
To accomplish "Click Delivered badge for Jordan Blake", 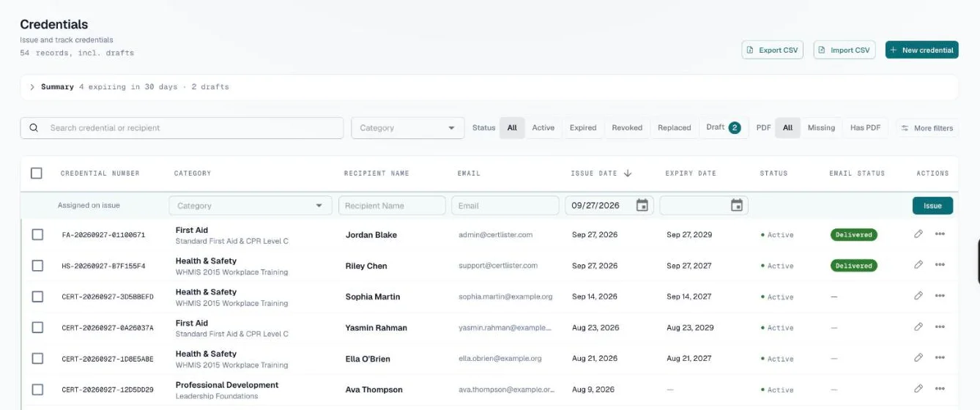I will click(x=854, y=235).
